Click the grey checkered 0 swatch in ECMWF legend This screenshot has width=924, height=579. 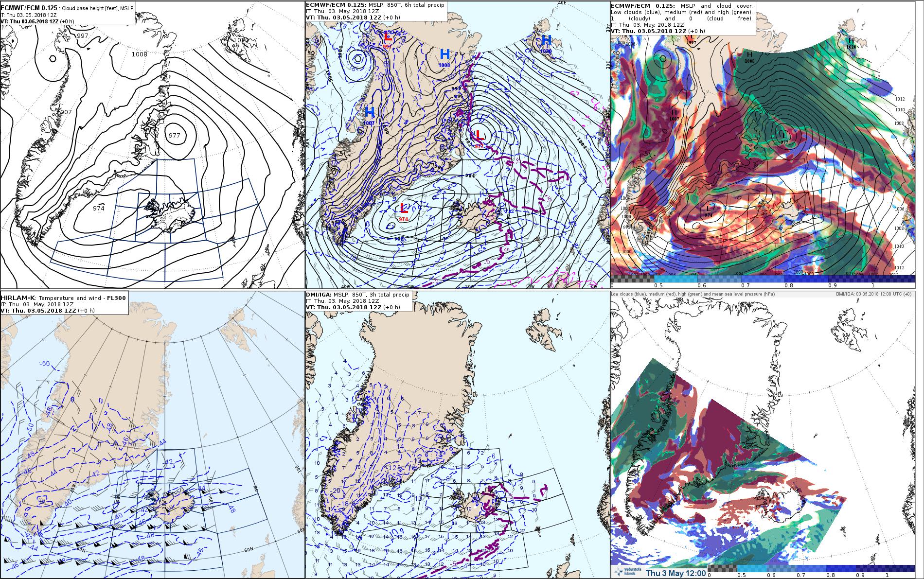(x=633, y=279)
